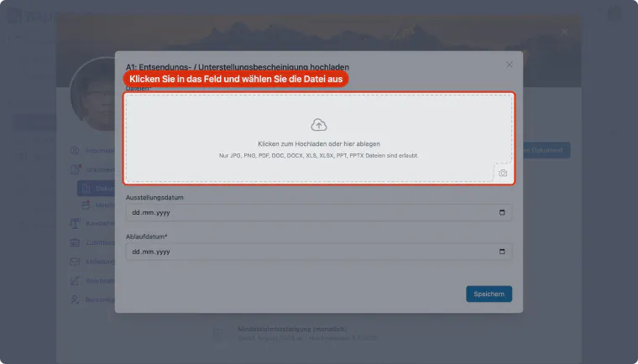The height and width of the screenshot is (364, 638).
Task: Click the Ausstellungsdatum date field
Action: pos(319,212)
